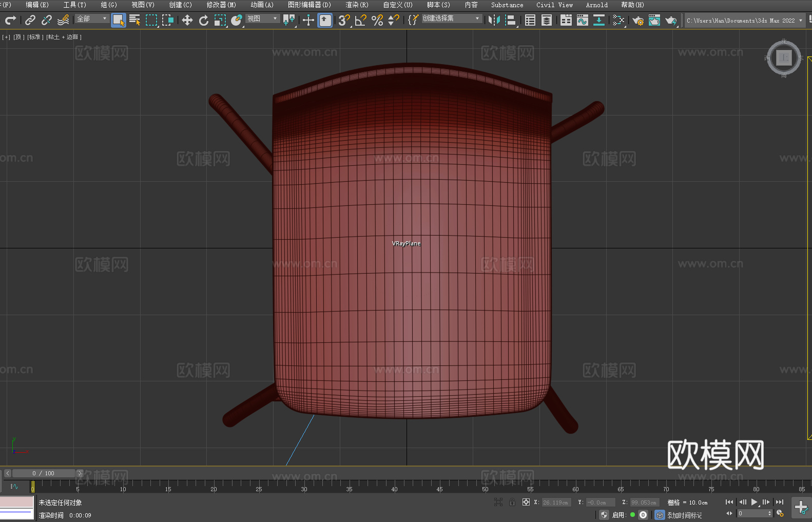Click the Mirror tool icon

tap(494, 20)
